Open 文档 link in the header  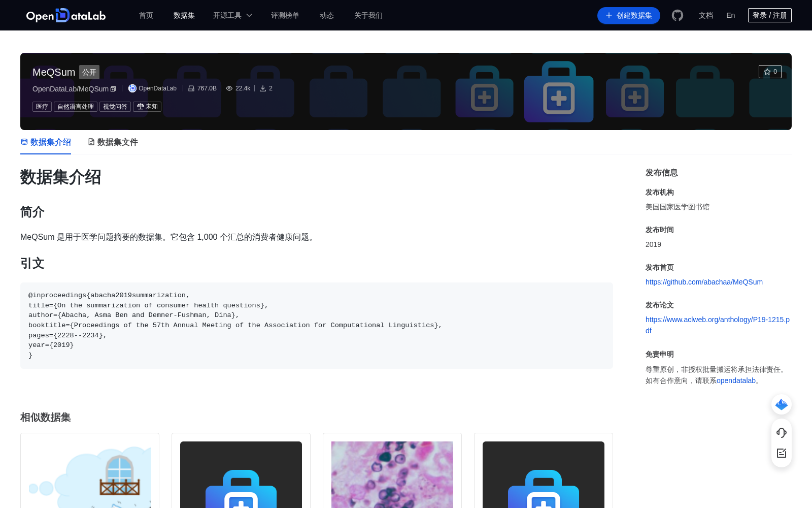pyautogui.click(x=706, y=15)
